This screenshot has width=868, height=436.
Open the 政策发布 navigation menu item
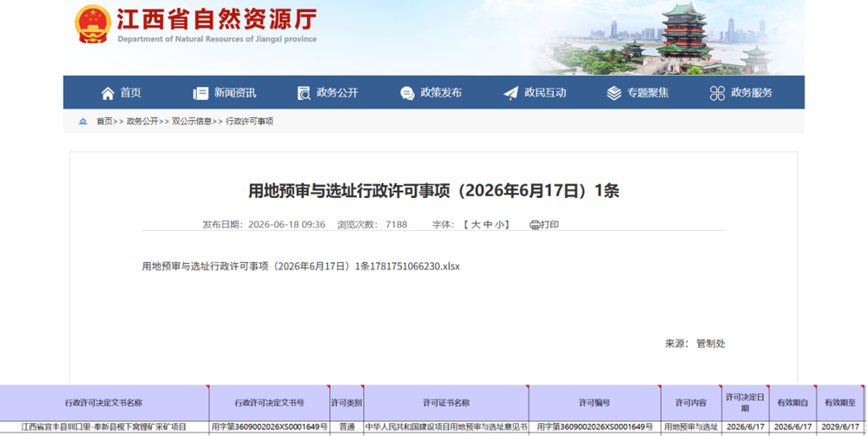441,93
